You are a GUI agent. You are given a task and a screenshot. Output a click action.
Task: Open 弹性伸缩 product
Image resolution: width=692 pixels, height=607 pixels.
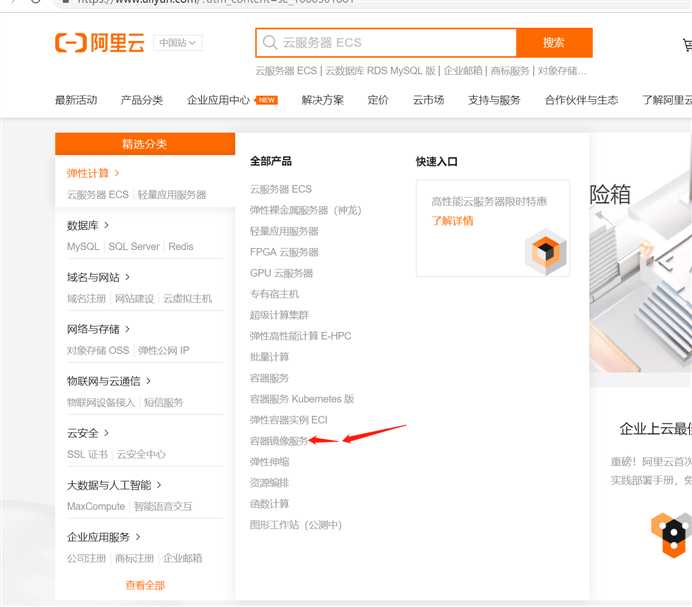pyautogui.click(x=269, y=462)
